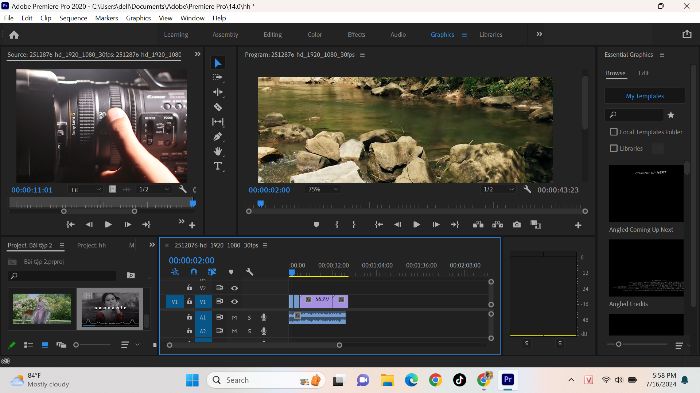Open timeline wrench display settings
This screenshot has height=393, width=700.
[250, 272]
